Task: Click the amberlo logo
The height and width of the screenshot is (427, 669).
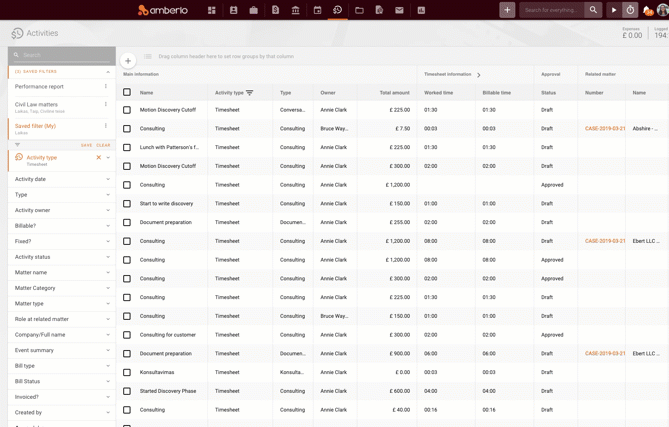Action: tap(163, 10)
